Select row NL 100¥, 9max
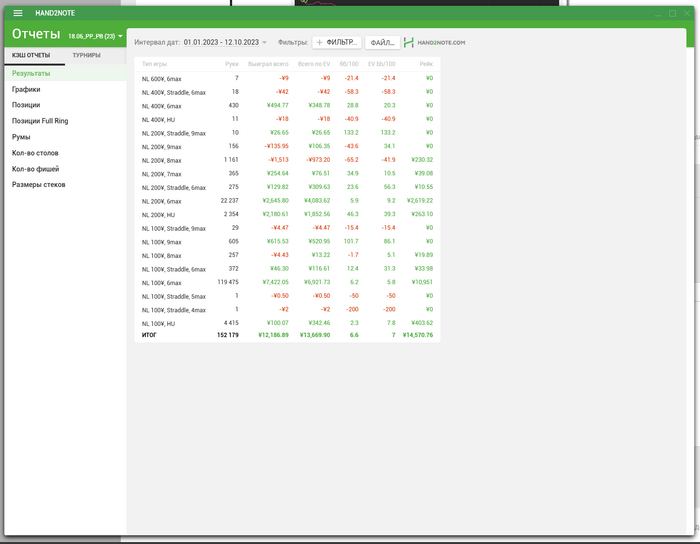Viewport: 700px width, 544px height. (x=287, y=242)
